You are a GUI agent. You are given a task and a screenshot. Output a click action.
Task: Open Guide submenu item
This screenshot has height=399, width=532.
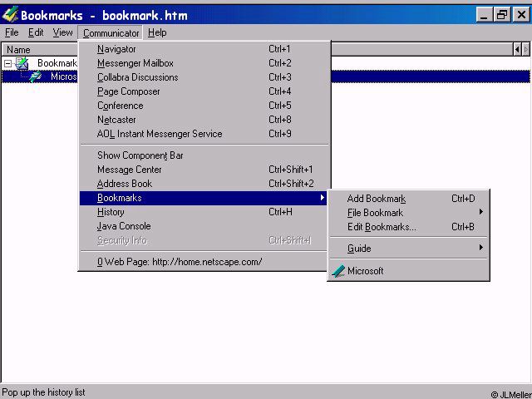408,249
